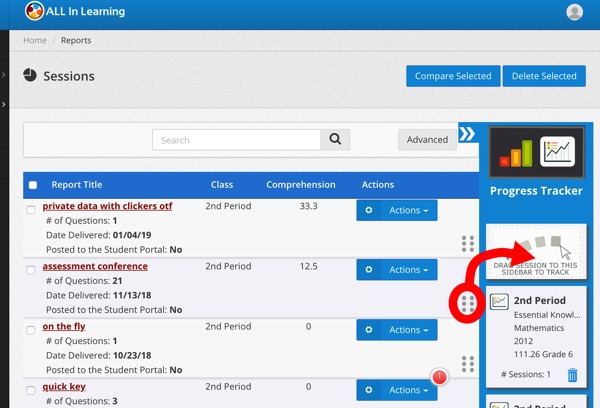Click gear icon for private data session
Image resolution: width=600 pixels, height=408 pixels.
(368, 211)
